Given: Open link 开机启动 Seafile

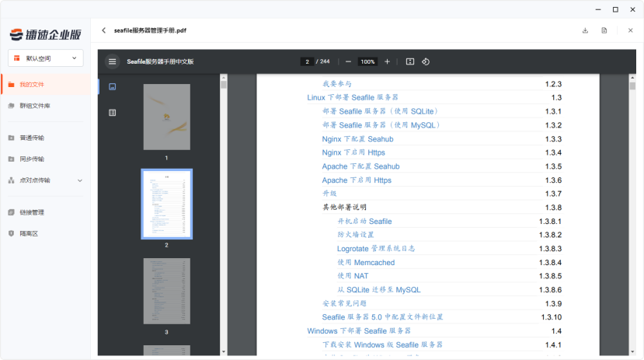Looking at the screenshot, I should point(364,221).
